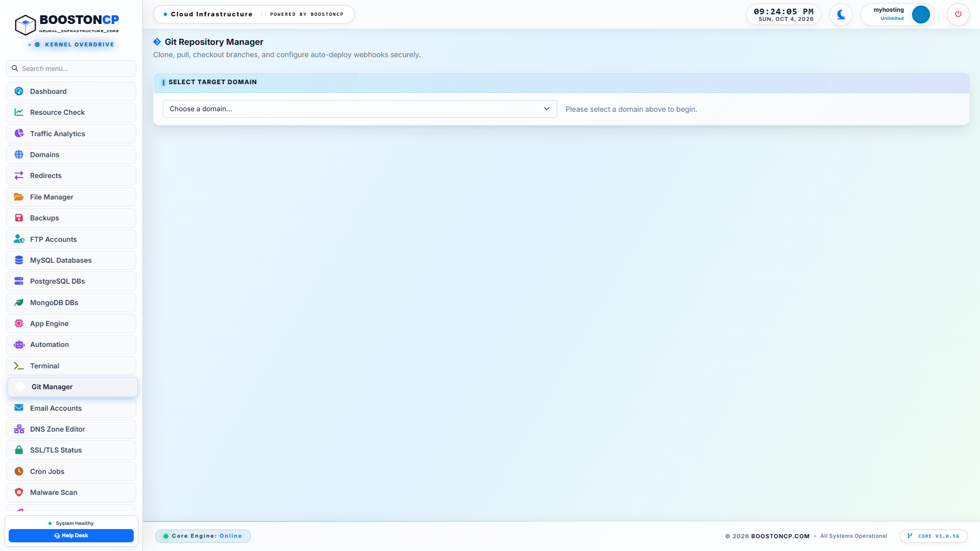Viewport: 980px width, 551px height.
Task: Open Terminal menu label
Action: (x=44, y=366)
